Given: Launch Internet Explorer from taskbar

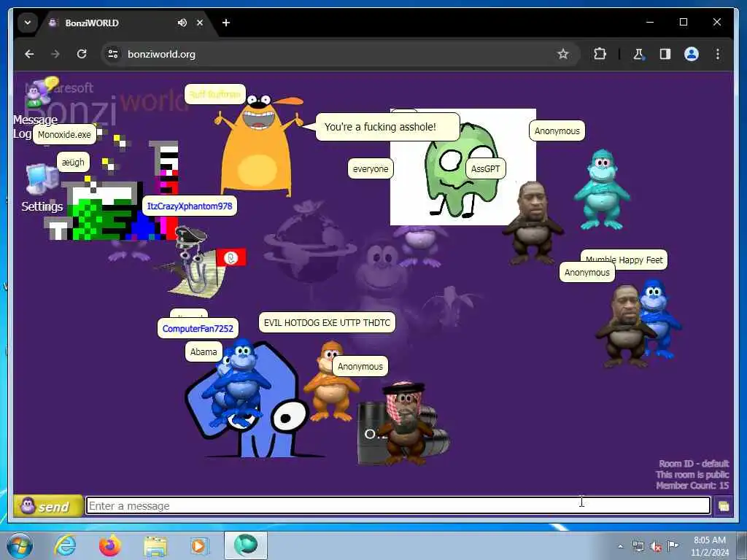Looking at the screenshot, I should click(65, 545).
